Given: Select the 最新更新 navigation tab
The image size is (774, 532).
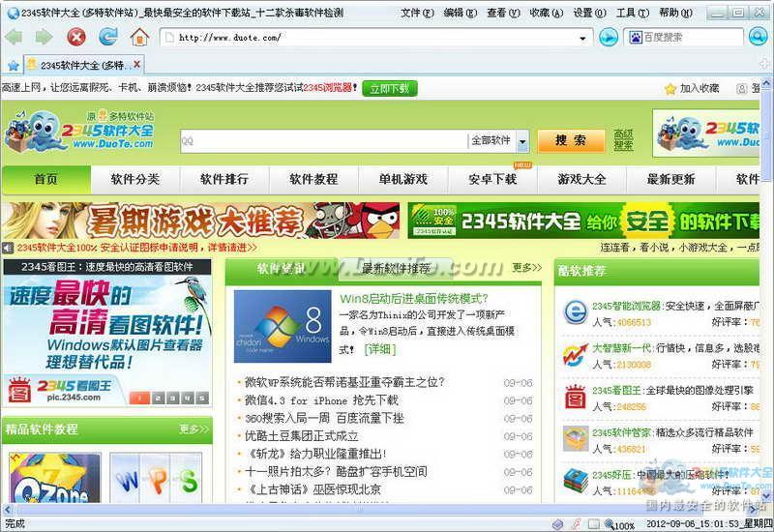Looking at the screenshot, I should click(x=671, y=179).
